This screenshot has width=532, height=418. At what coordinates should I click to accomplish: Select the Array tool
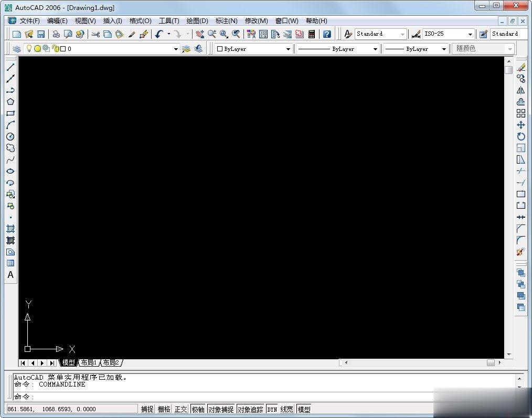(x=521, y=113)
